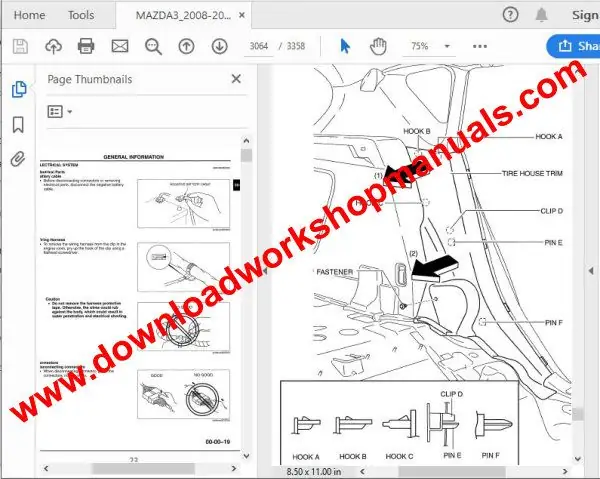Expand the right-hand tools pane arrow

pyautogui.click(x=591, y=270)
